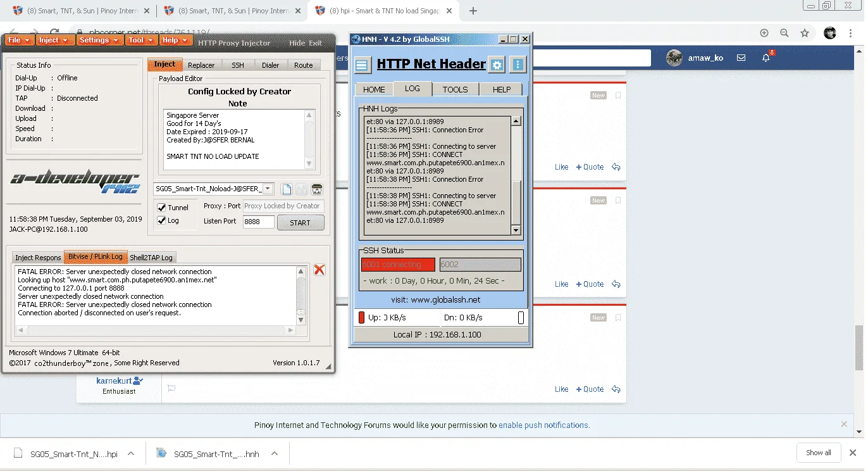Click Quote on second forum post
The height and width of the screenshot is (471, 868).
click(590, 284)
